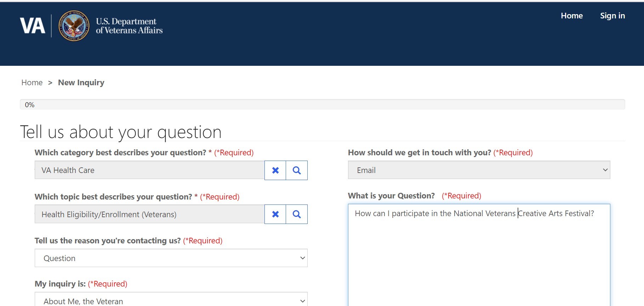Screen dimensions: 644x306
Task: Click the 'Tell us about your question' heading
Action: tap(121, 132)
